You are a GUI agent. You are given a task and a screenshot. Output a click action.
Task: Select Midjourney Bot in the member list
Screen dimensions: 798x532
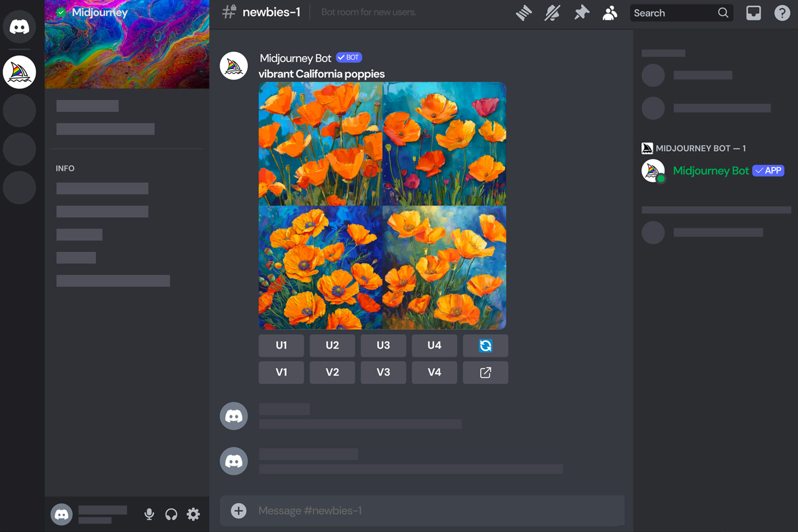click(711, 170)
